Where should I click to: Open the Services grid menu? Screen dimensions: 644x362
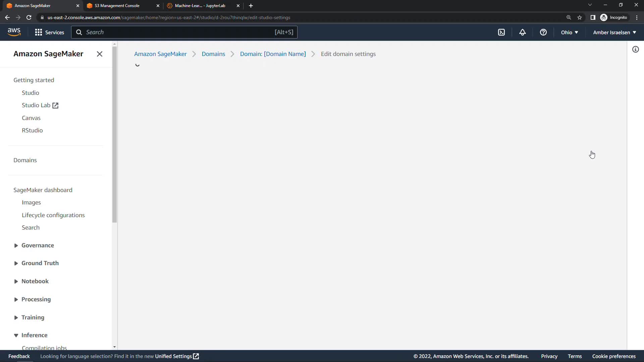(49, 32)
